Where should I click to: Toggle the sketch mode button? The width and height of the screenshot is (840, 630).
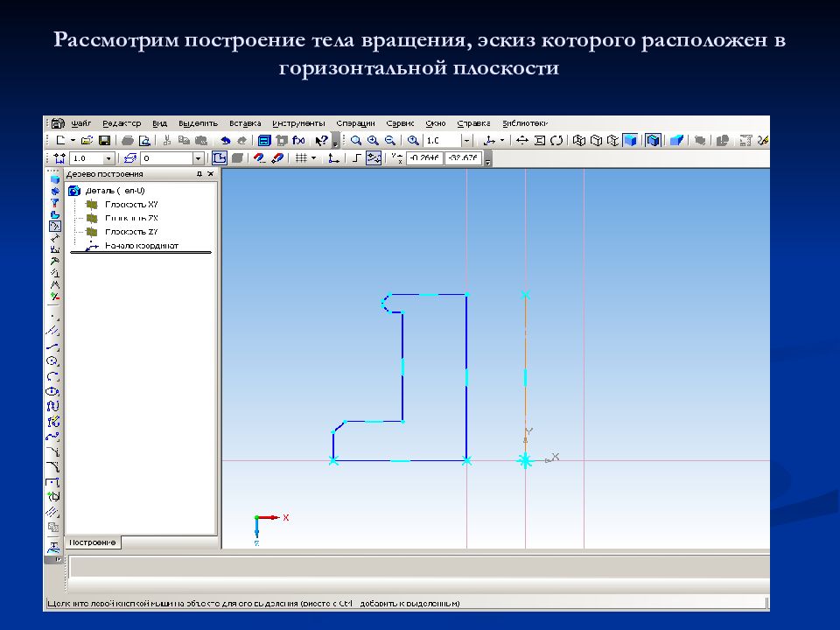click(219, 158)
